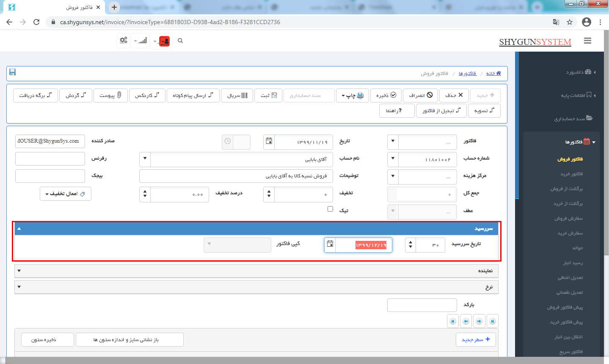Open the sidebar hamburger menu
Viewport: 609px width, 364px height.
pyautogui.click(x=587, y=41)
